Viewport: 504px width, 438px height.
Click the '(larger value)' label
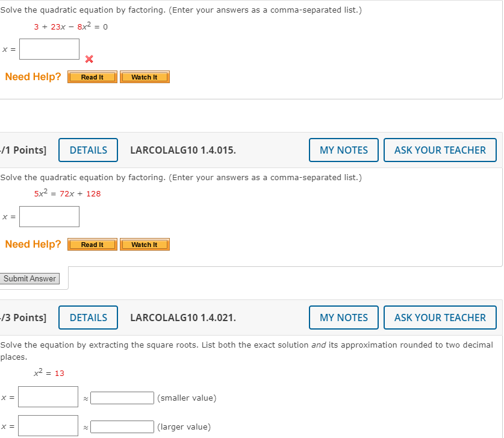pos(184,427)
